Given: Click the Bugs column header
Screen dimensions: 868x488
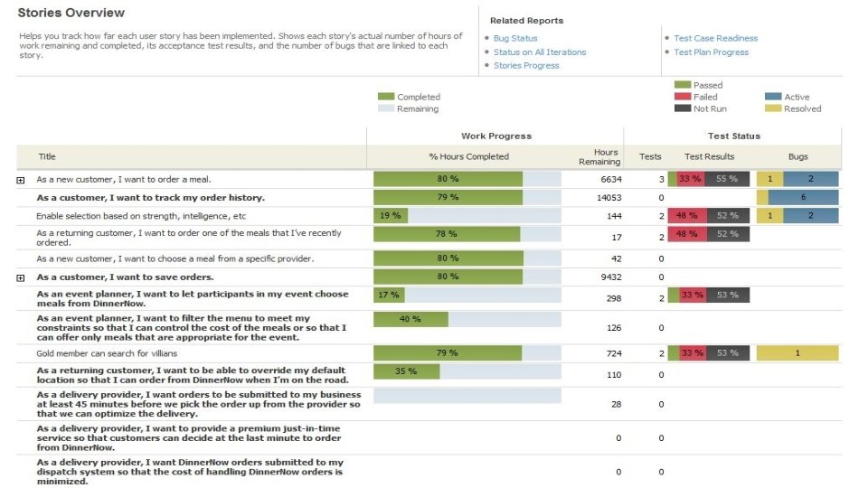Looking at the screenshot, I should tap(797, 157).
